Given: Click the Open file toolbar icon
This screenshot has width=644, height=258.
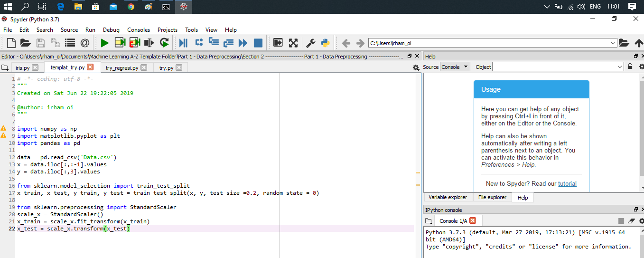Looking at the screenshot, I should click(x=26, y=43).
